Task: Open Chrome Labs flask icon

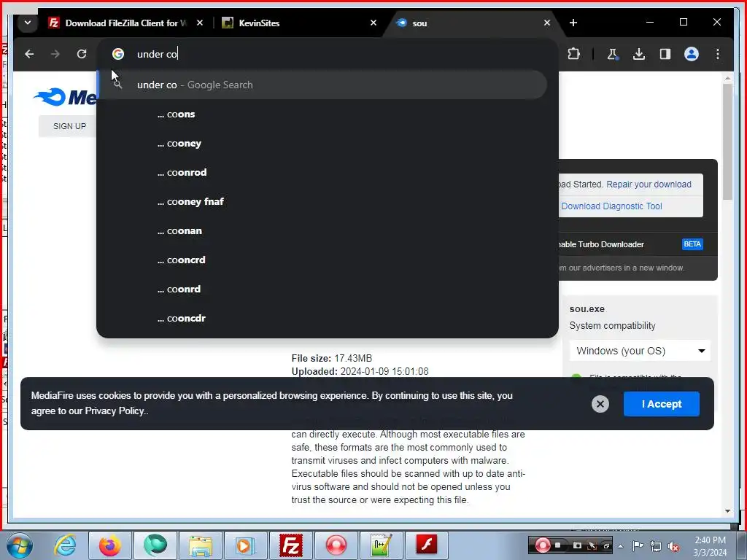Action: pyautogui.click(x=613, y=54)
